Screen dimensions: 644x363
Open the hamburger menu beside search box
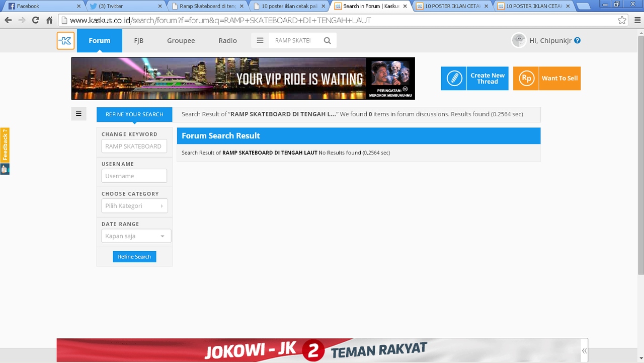point(260,41)
